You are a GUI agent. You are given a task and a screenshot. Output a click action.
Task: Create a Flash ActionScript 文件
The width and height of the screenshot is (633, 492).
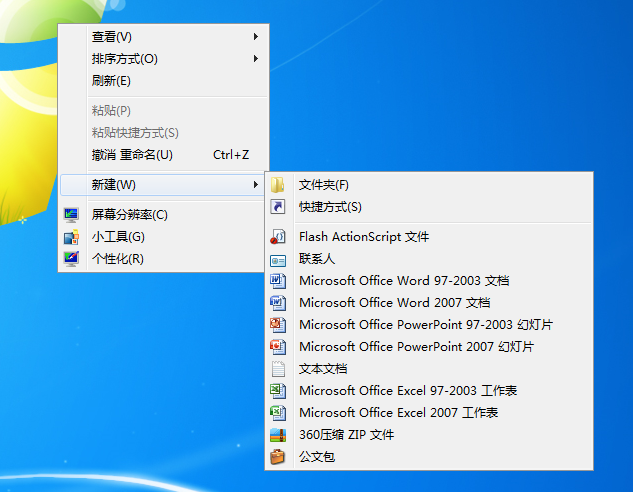tap(429, 237)
